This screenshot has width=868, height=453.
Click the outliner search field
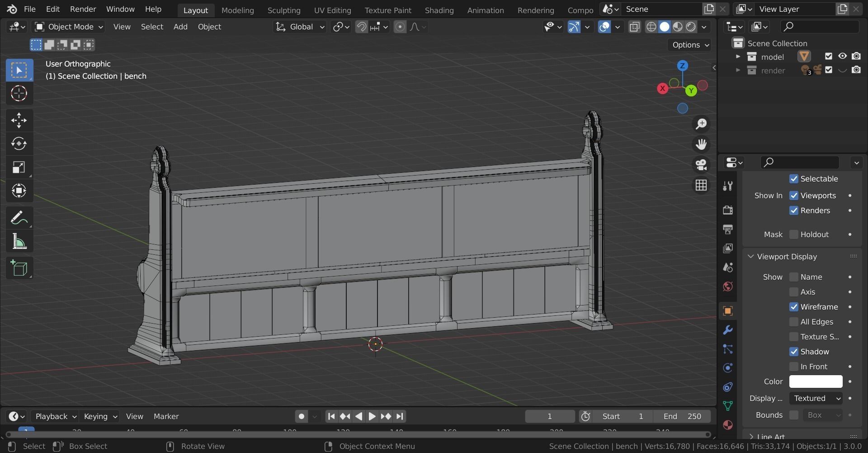pyautogui.click(x=820, y=27)
